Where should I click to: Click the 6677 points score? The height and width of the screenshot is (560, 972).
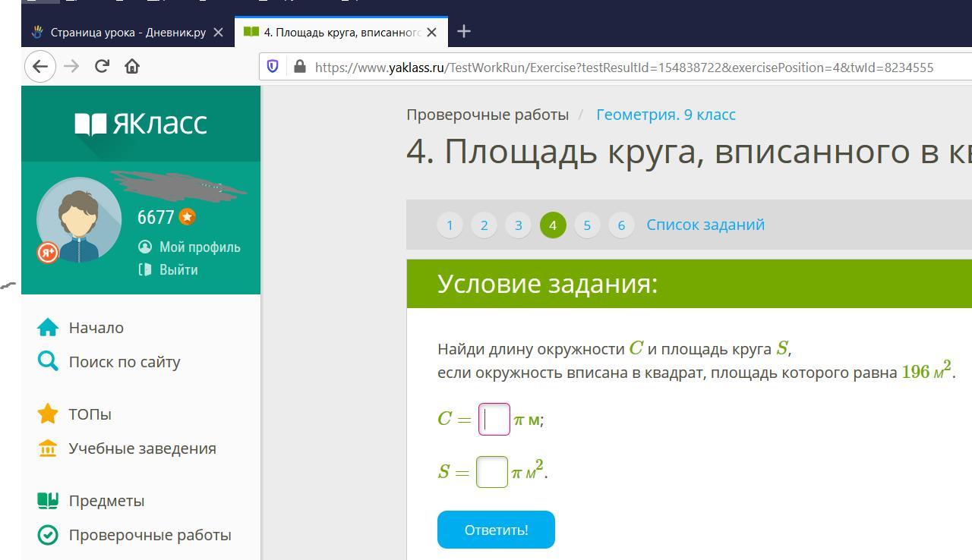point(156,218)
